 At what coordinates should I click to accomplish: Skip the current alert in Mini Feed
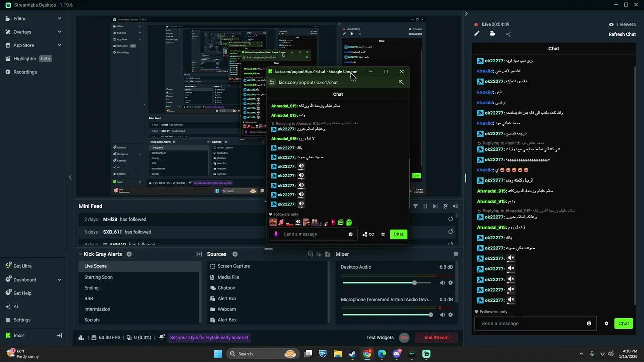coord(435,206)
